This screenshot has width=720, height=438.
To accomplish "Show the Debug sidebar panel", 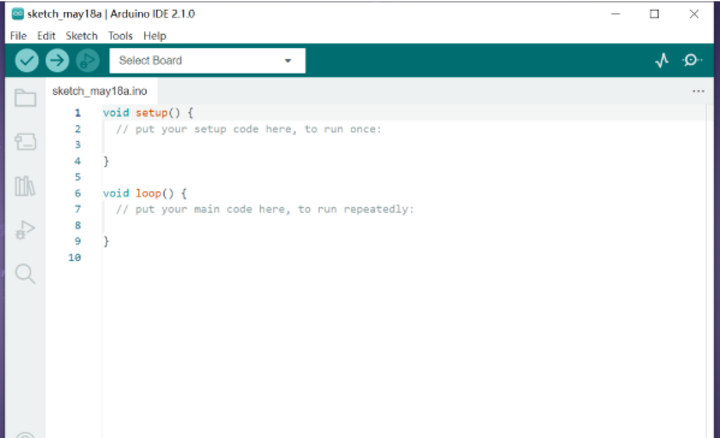I will pyautogui.click(x=25, y=230).
